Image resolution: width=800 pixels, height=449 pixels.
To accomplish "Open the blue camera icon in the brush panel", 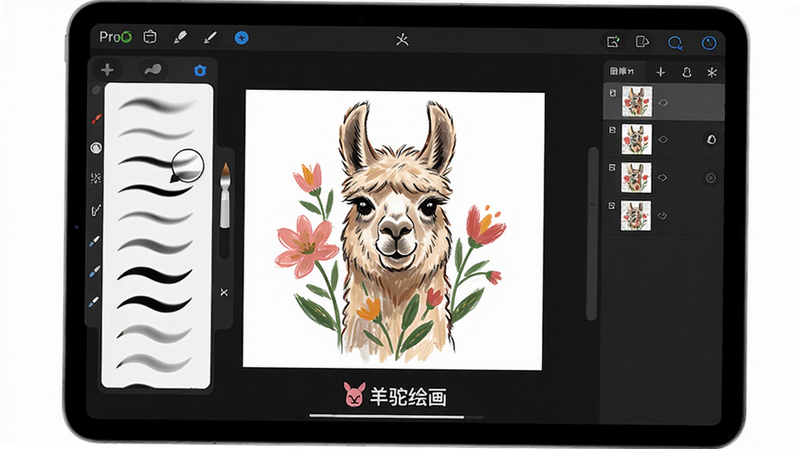I will [x=199, y=70].
